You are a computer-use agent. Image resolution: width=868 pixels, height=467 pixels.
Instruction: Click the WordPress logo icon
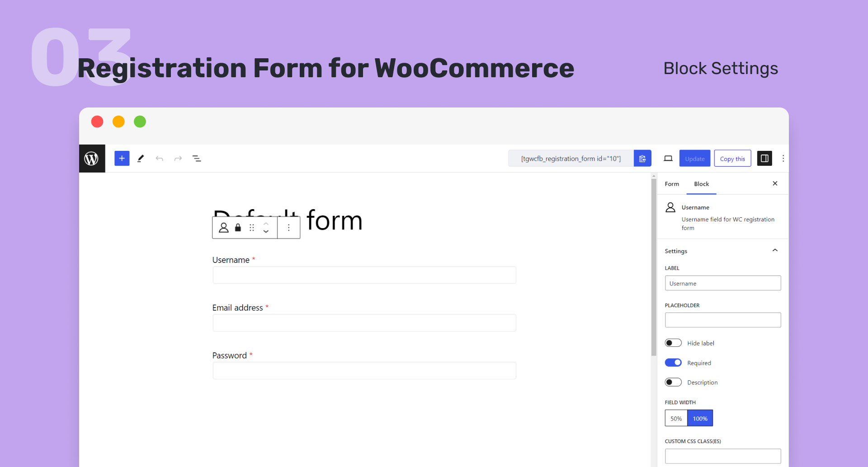pos(92,159)
